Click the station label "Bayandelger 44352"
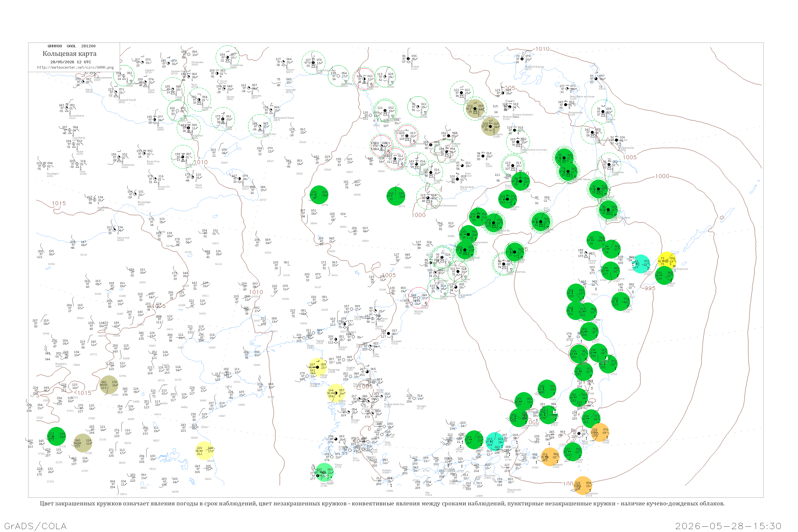 (x=144, y=203)
